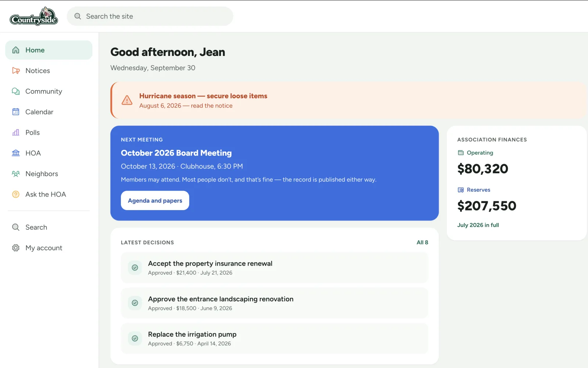Click the Operating account icon
The image size is (588, 368).
tap(461, 153)
